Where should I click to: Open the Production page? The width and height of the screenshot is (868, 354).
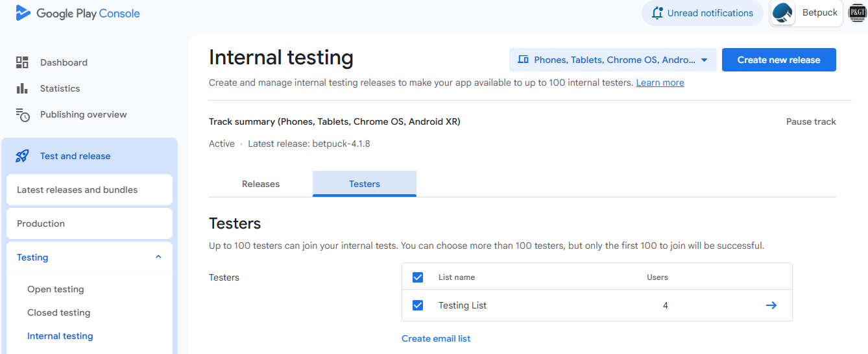pos(90,223)
